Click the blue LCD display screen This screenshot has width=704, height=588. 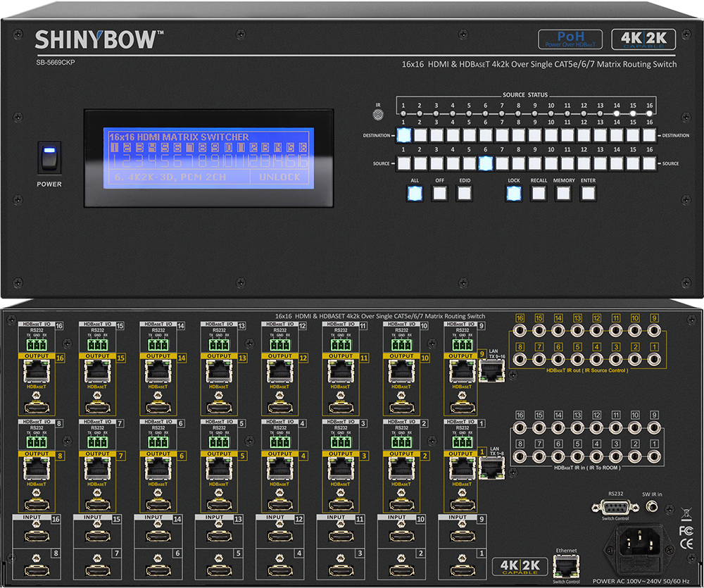pyautogui.click(x=208, y=158)
